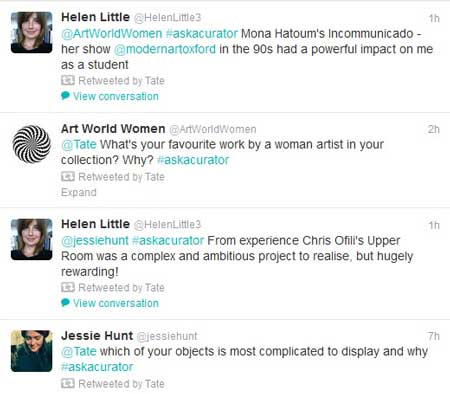Click retweet icon under the Mona Hatoum tweet
Screen dimensions: 450x394
[x=68, y=80]
